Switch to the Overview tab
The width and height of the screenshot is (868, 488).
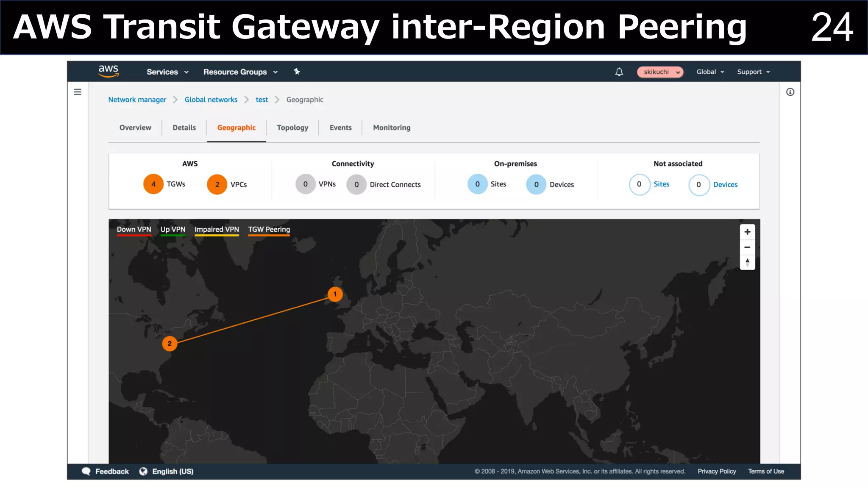pos(135,128)
